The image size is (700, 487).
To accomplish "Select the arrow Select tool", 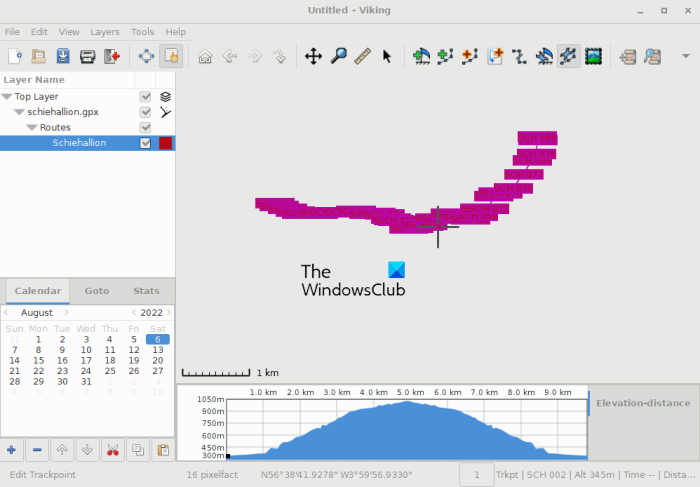I will pos(387,57).
